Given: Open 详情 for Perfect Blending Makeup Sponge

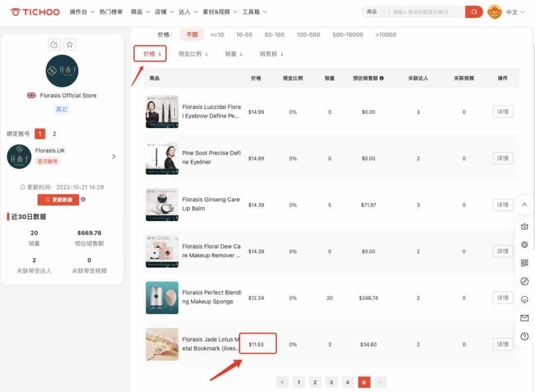Looking at the screenshot, I should [x=503, y=298].
